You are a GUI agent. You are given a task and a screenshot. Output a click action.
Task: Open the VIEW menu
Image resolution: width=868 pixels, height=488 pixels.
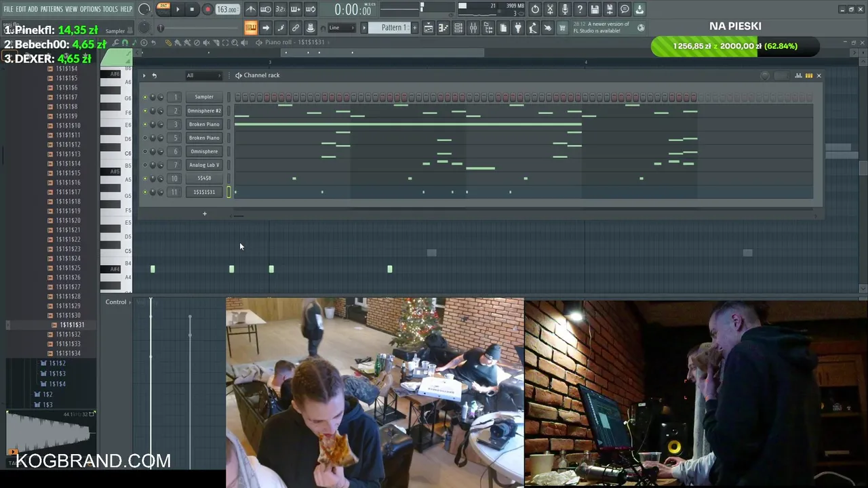point(71,9)
